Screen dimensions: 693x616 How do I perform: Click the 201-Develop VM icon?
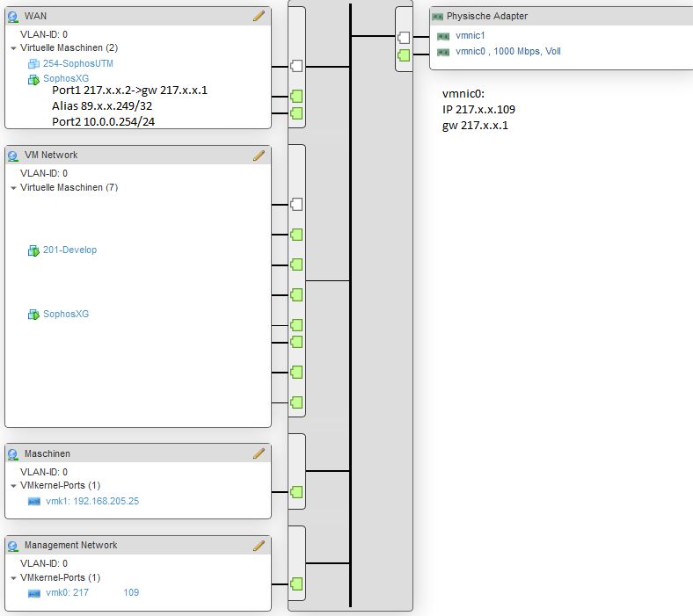pyautogui.click(x=33, y=250)
